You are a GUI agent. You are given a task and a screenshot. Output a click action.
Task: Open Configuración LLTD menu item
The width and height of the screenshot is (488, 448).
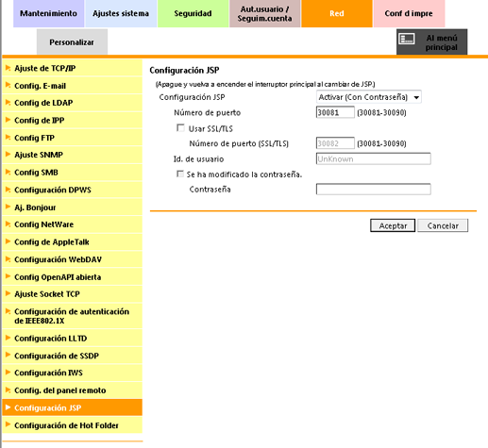tap(72, 339)
